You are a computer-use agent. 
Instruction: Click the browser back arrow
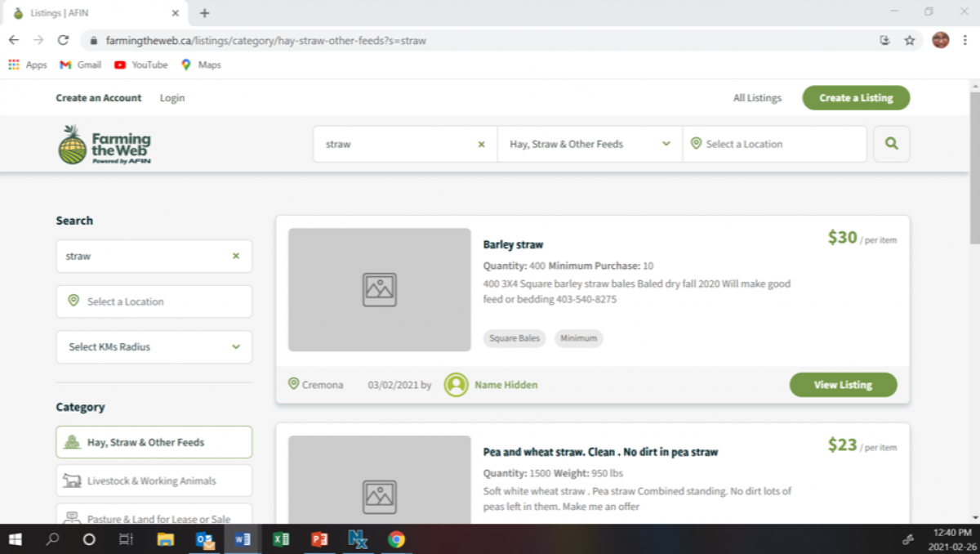click(x=14, y=40)
